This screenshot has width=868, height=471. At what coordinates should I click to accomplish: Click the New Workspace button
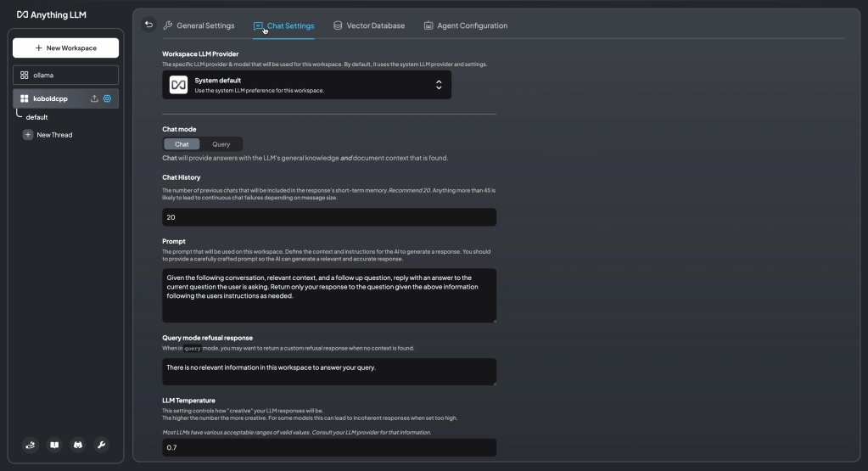(x=65, y=48)
